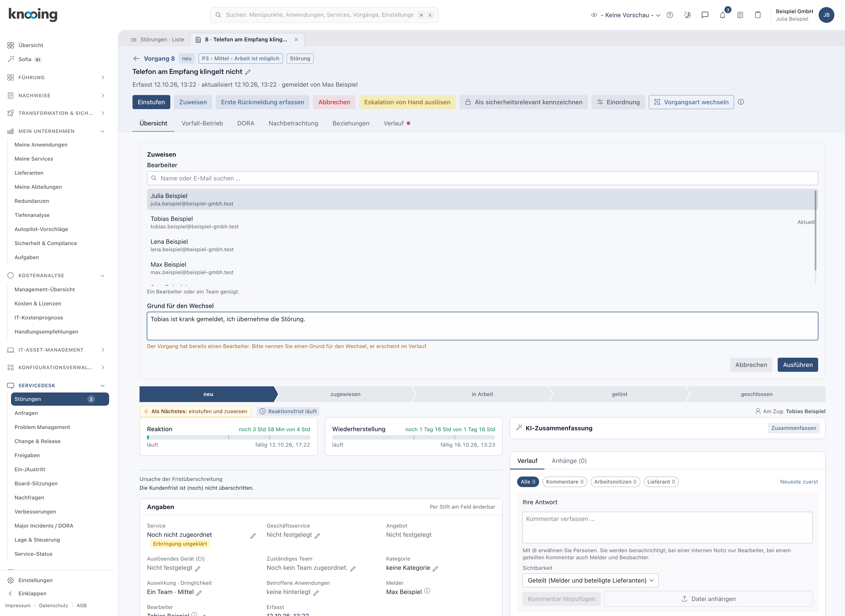Open the Störungen · Liste tab
This screenshot has width=845, height=616.
pos(157,40)
